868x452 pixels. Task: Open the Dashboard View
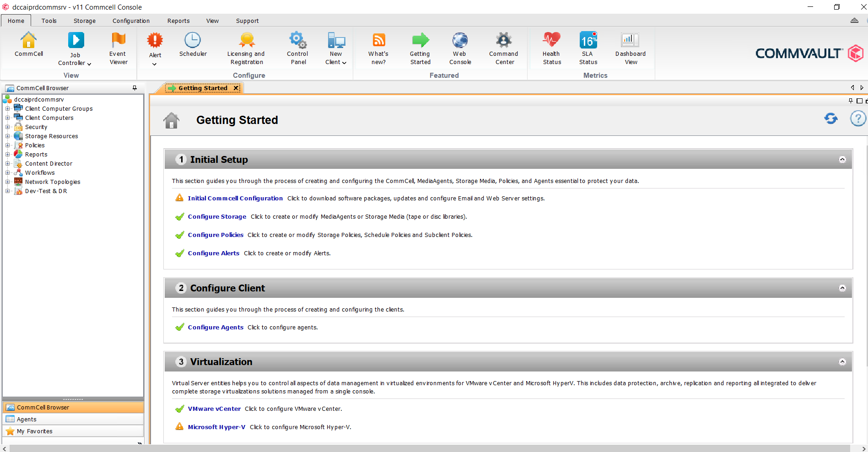coord(631,48)
